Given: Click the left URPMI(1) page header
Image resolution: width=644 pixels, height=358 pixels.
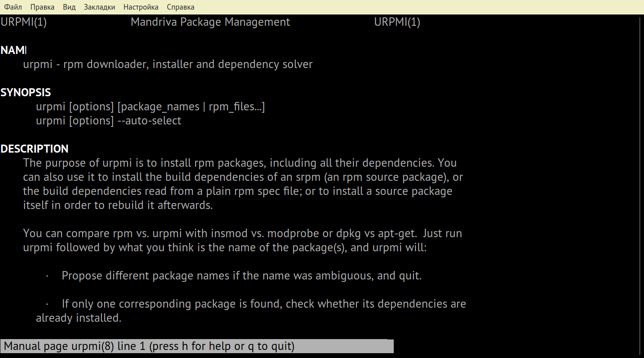Looking at the screenshot, I should coord(24,22).
